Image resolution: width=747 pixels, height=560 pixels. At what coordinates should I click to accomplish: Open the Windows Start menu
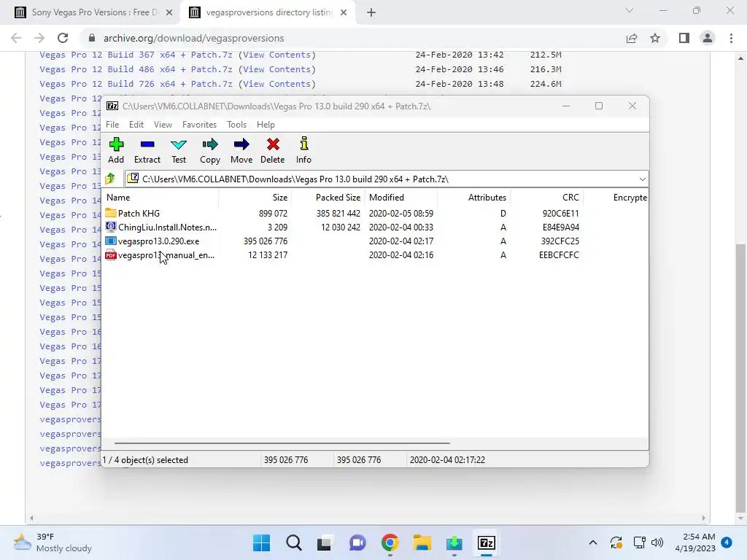point(262,542)
